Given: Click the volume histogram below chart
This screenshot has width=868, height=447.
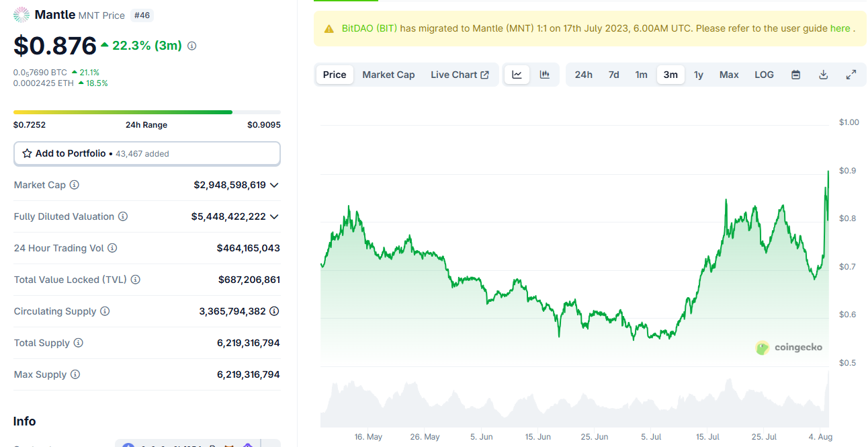Looking at the screenshot, I should (x=574, y=400).
